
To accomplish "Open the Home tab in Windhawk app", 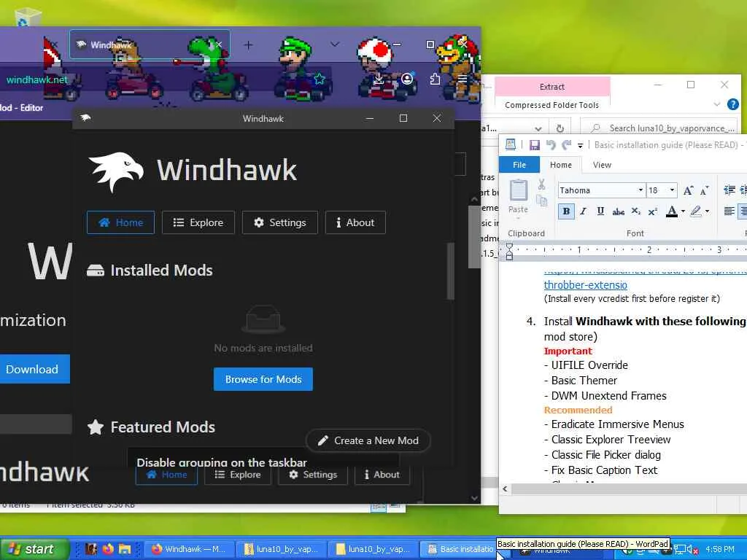I will click(x=120, y=222).
